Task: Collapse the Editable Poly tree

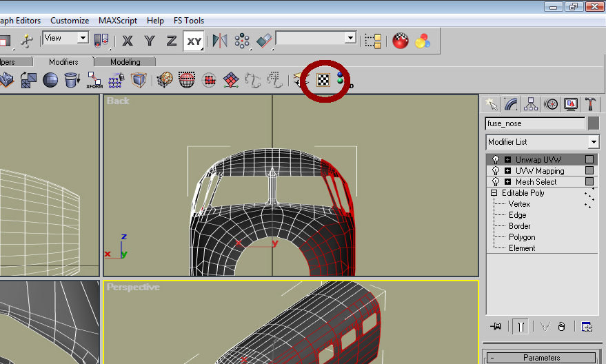Action: coord(494,193)
